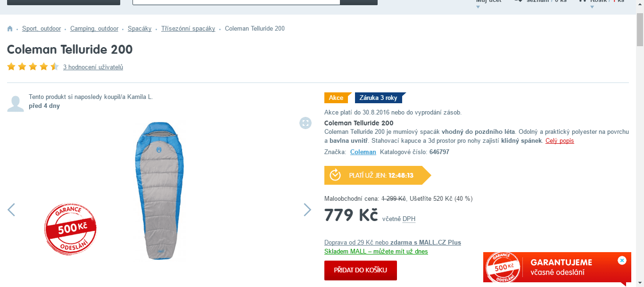Click the buyer avatar icon
Viewport: 644px width, 287px height.
16,104
